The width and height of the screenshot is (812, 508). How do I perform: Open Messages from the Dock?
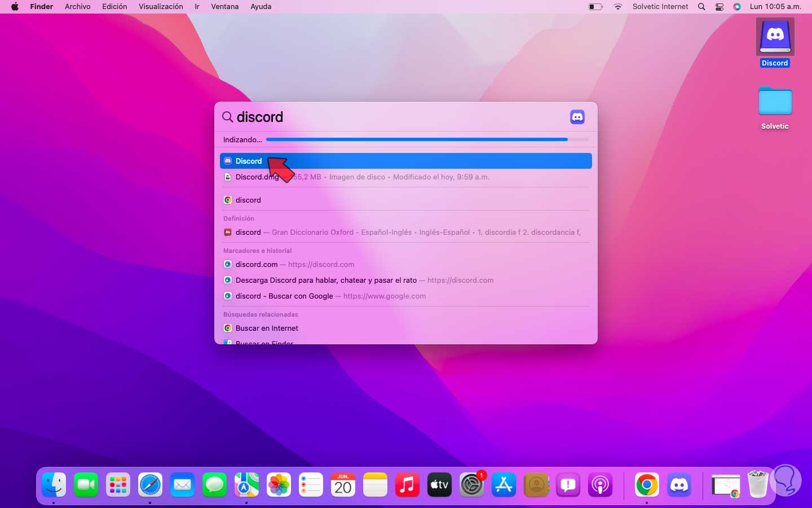click(215, 485)
